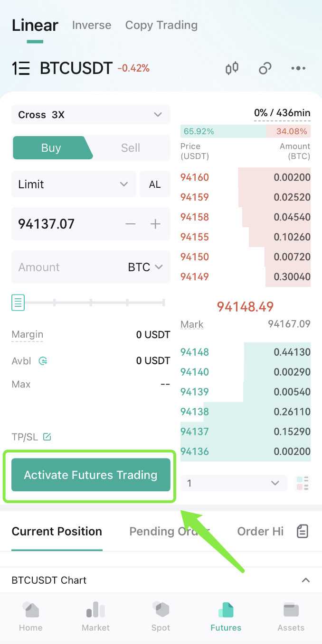Open the Cross 3X leverage dropdown
The height and width of the screenshot is (644, 322).
click(91, 114)
